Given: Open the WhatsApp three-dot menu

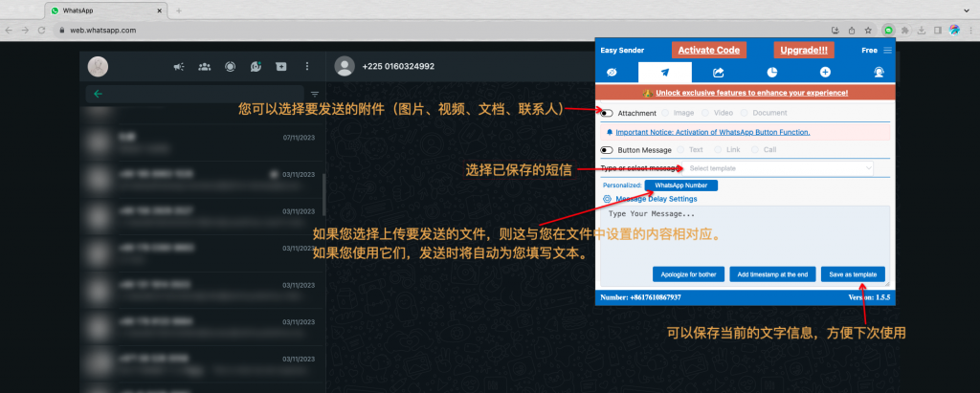Looking at the screenshot, I should coord(307,66).
